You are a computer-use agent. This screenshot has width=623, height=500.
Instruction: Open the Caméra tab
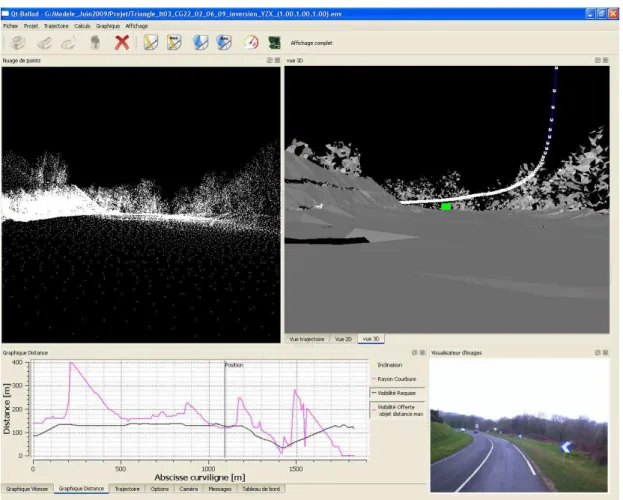click(188, 489)
